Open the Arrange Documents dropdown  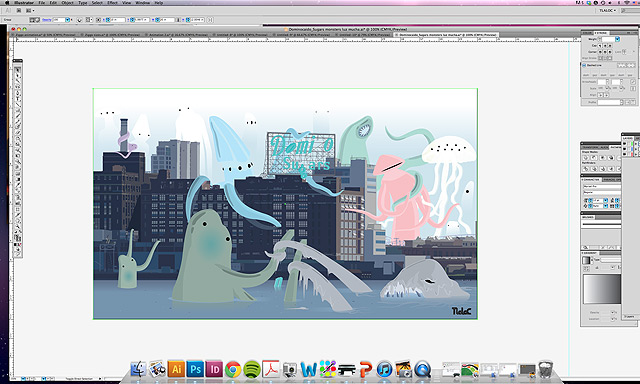tap(29, 10)
